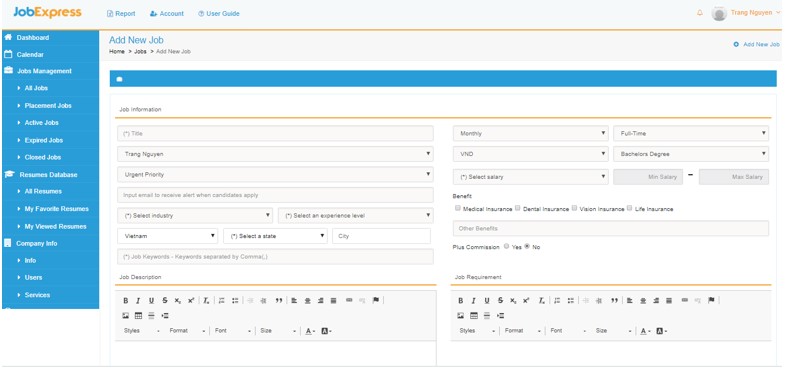Insert link in Job Description editor

(349, 300)
